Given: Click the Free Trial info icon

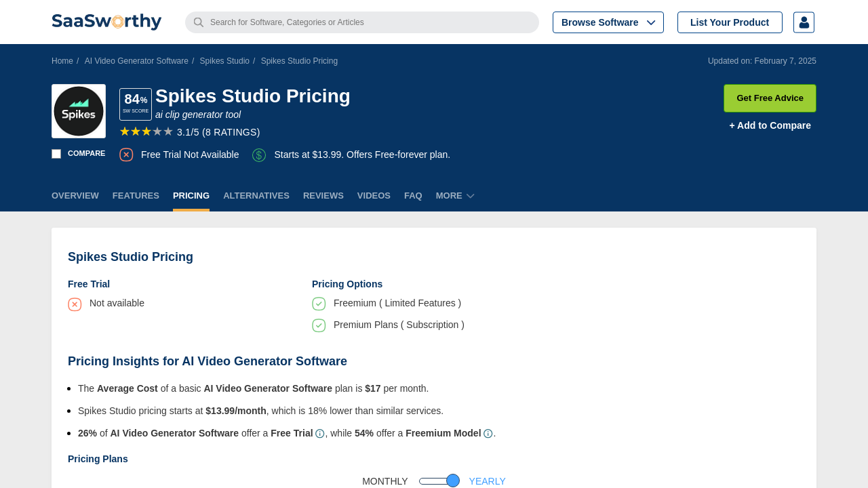Looking at the screenshot, I should tap(320, 434).
